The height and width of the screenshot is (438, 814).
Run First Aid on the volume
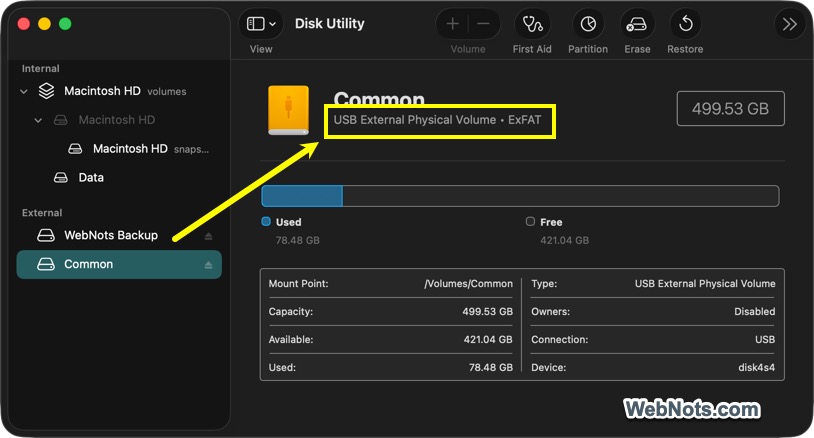tap(532, 24)
